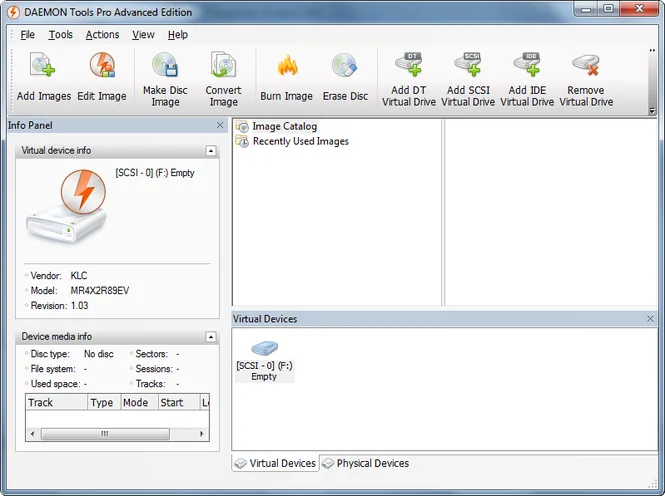Click the Mode column header

[139, 402]
